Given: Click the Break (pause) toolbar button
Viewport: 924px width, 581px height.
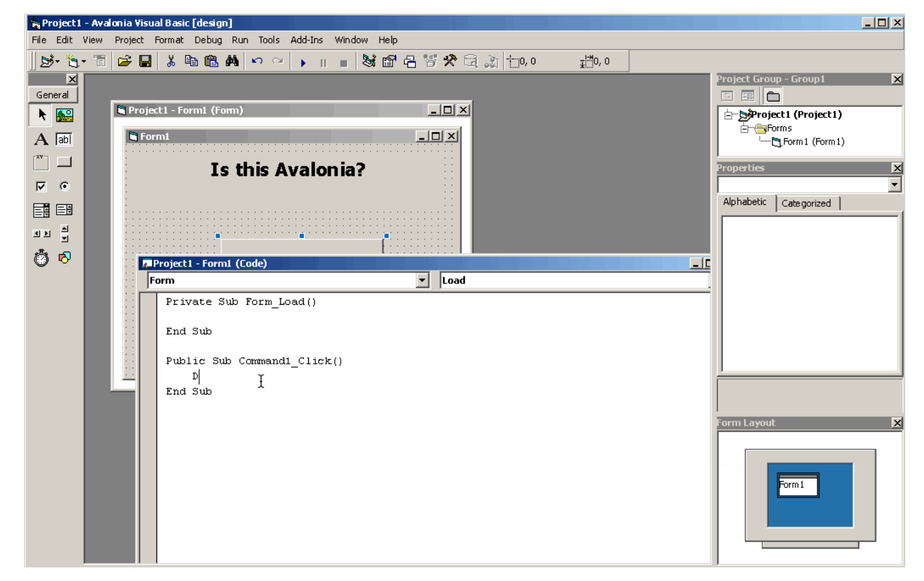Looking at the screenshot, I should 323,63.
